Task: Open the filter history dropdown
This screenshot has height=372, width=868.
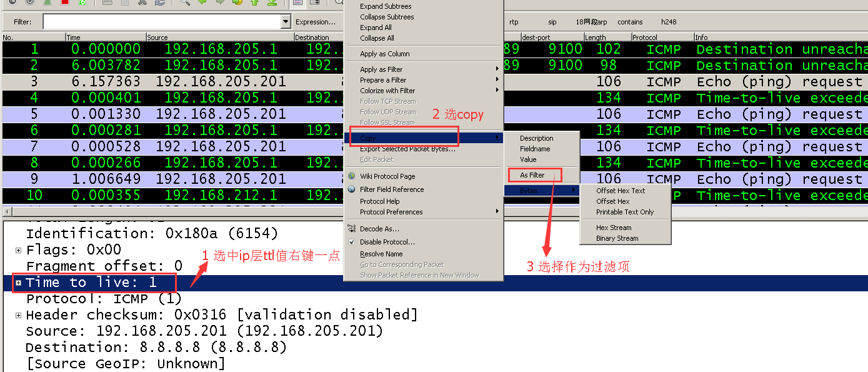Action: click(286, 20)
